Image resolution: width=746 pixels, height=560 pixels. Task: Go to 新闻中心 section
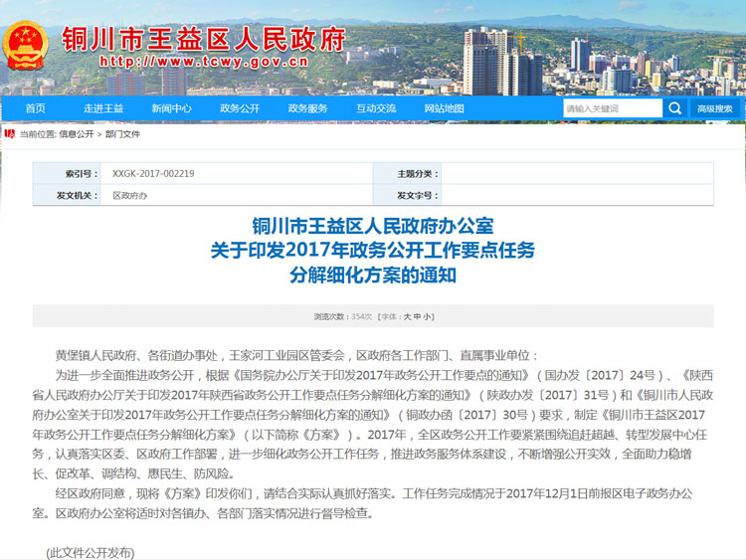(x=172, y=108)
